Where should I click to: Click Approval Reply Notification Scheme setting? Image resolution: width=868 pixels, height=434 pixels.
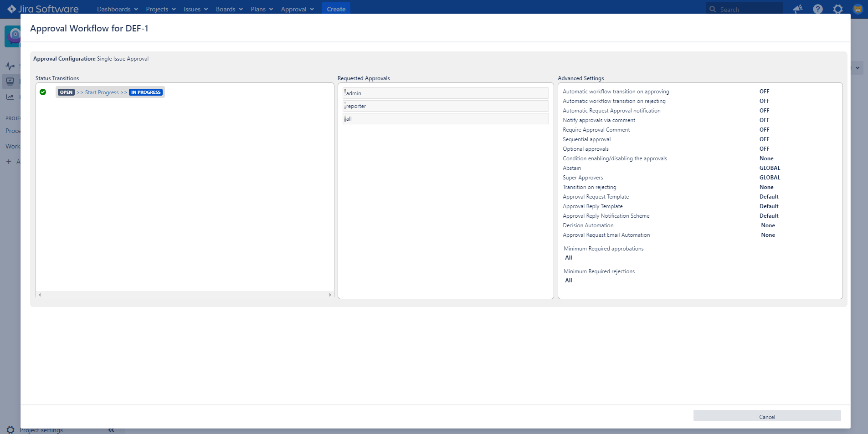click(x=606, y=216)
